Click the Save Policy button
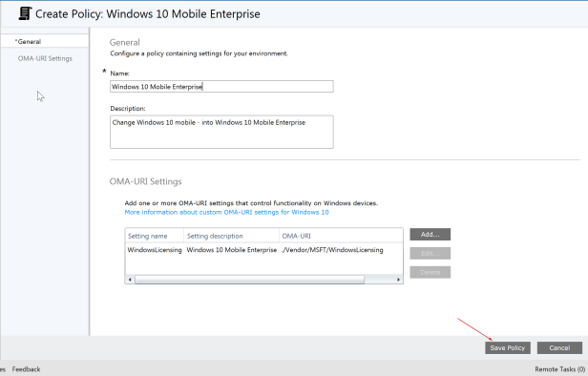This screenshot has height=376, width=588. tap(508, 348)
